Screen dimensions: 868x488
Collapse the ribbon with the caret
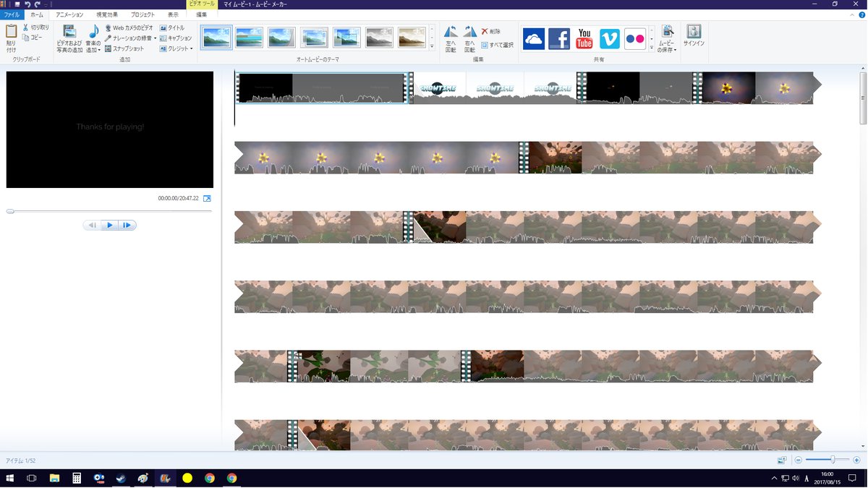pos(853,14)
